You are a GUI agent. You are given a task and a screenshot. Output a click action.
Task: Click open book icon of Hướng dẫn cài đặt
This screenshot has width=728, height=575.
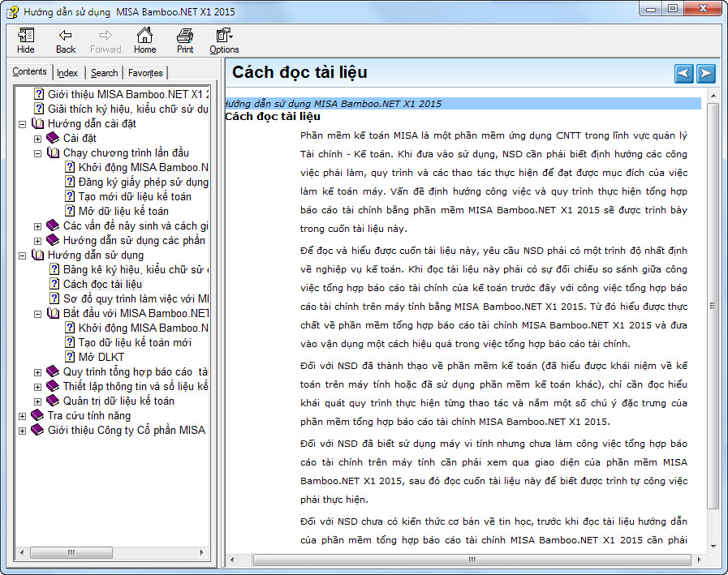point(37,123)
